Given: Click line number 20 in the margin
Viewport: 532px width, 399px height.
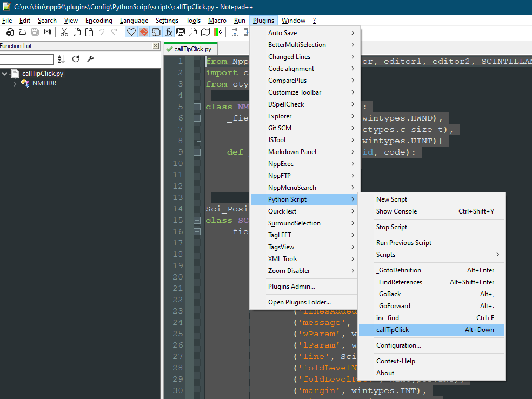Looking at the screenshot, I should [x=178, y=277].
